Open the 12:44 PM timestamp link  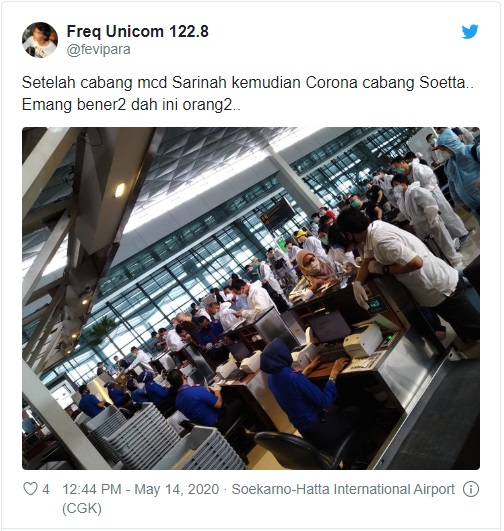click(x=92, y=489)
